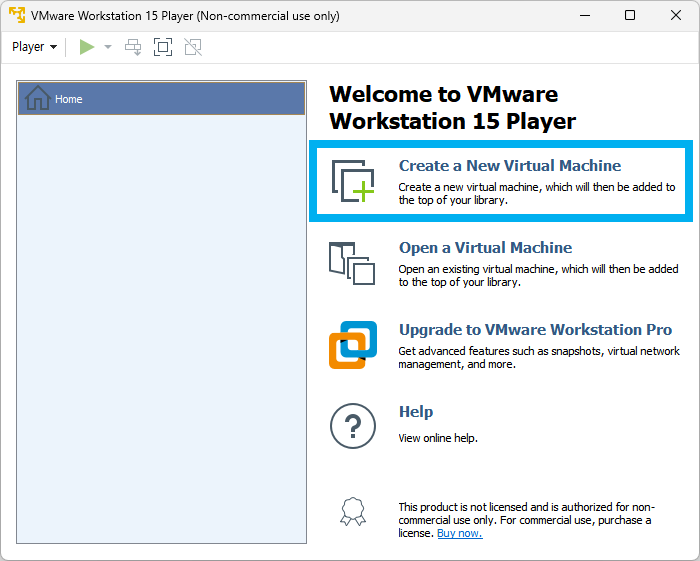700x561 pixels.
Task: Click 'Create a new virtual machine, which will' description
Action: tap(537, 193)
